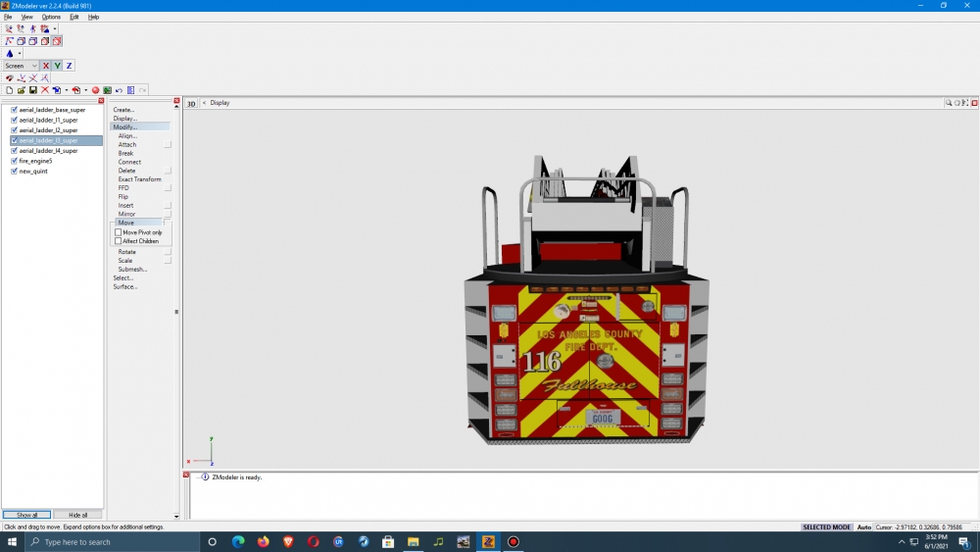Screen dimensions: 980x552
Task: Open the Screen axis-system dropdown
Action: pos(21,66)
